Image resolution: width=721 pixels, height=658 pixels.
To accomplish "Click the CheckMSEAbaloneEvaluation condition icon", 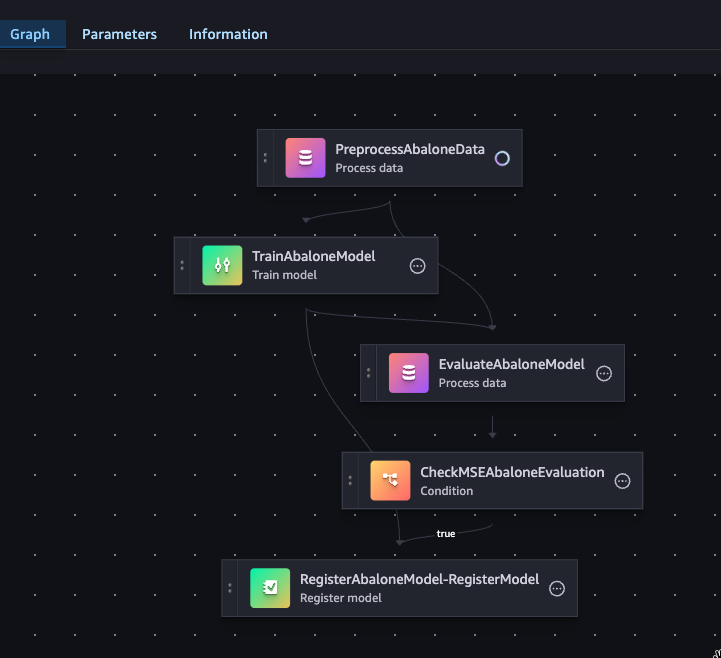I will (x=390, y=481).
